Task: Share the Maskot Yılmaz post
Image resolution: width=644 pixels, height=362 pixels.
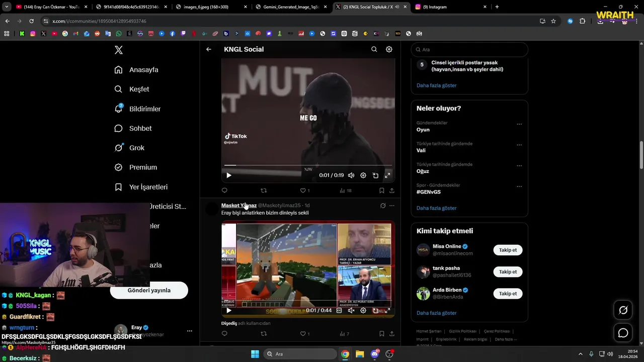Action: point(392,334)
